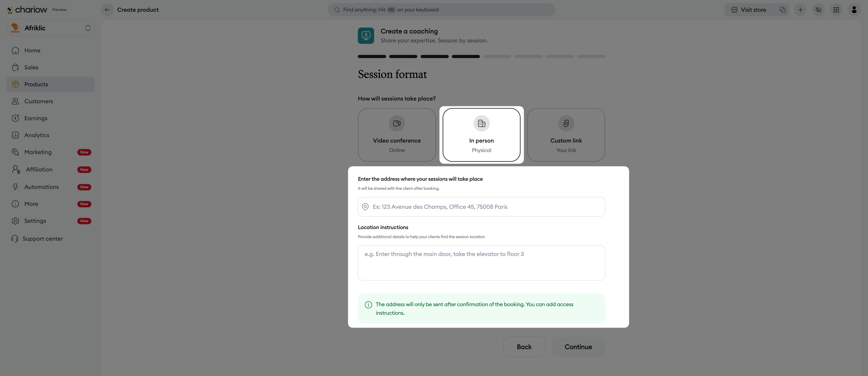Click the first progress step bar
Image resolution: width=868 pixels, height=376 pixels.
click(x=372, y=56)
